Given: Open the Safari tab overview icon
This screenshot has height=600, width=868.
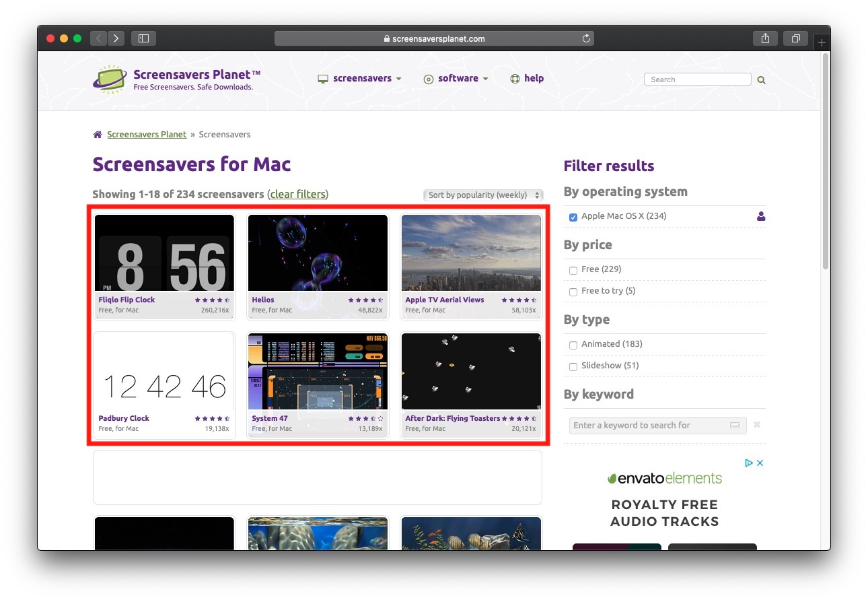Looking at the screenshot, I should click(x=795, y=38).
